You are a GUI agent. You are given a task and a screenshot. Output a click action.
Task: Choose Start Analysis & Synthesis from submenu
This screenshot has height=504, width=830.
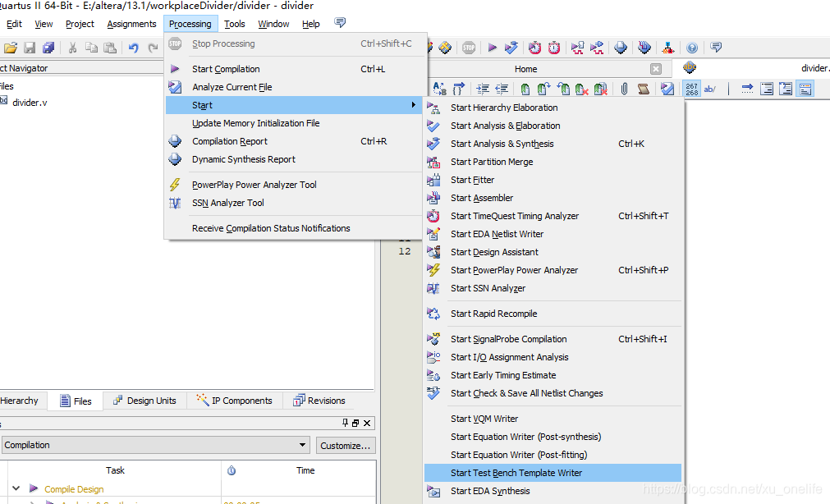point(553,144)
